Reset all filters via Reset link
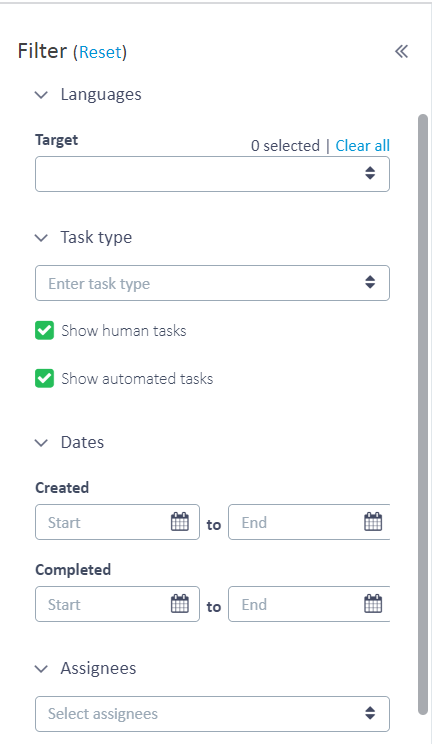This screenshot has height=744, width=432. point(100,52)
